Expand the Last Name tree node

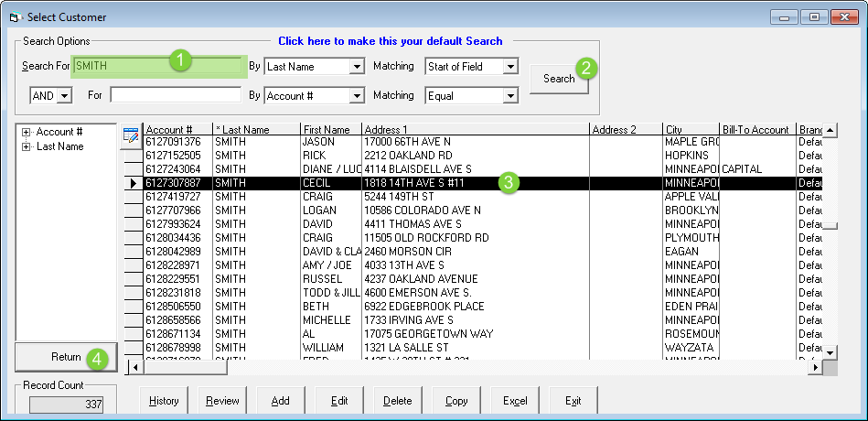click(x=26, y=146)
